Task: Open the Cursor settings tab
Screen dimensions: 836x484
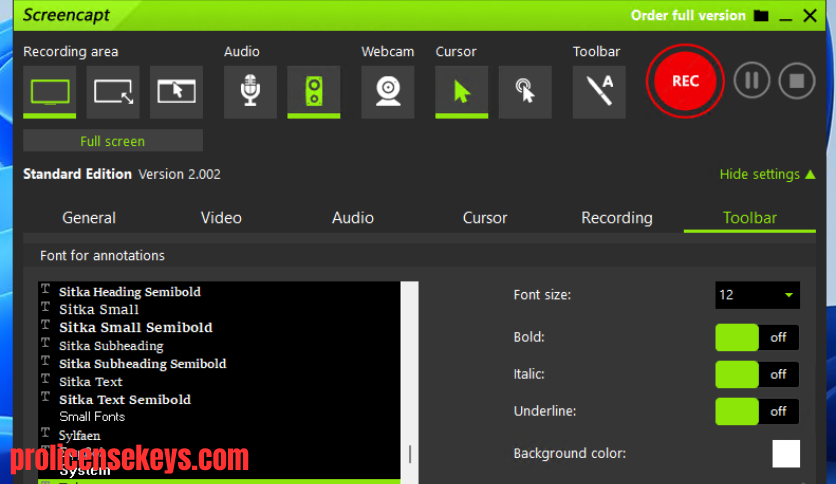Action: click(485, 218)
